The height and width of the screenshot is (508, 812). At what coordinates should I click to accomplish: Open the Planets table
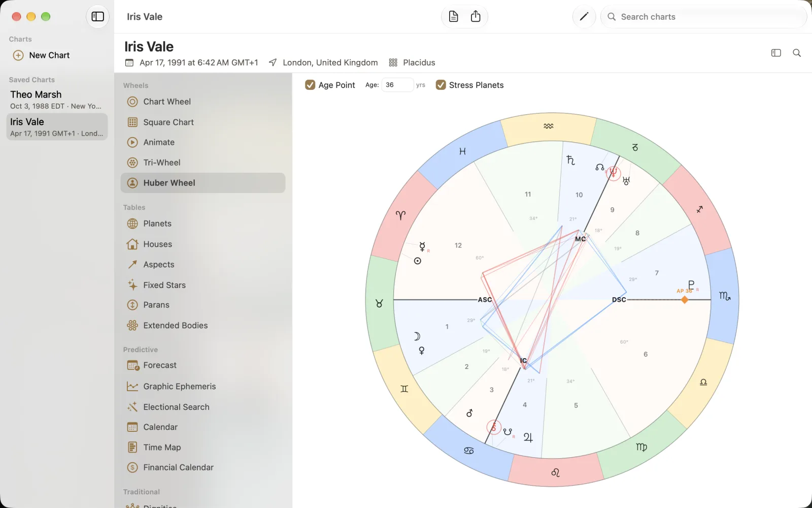(x=203, y=224)
